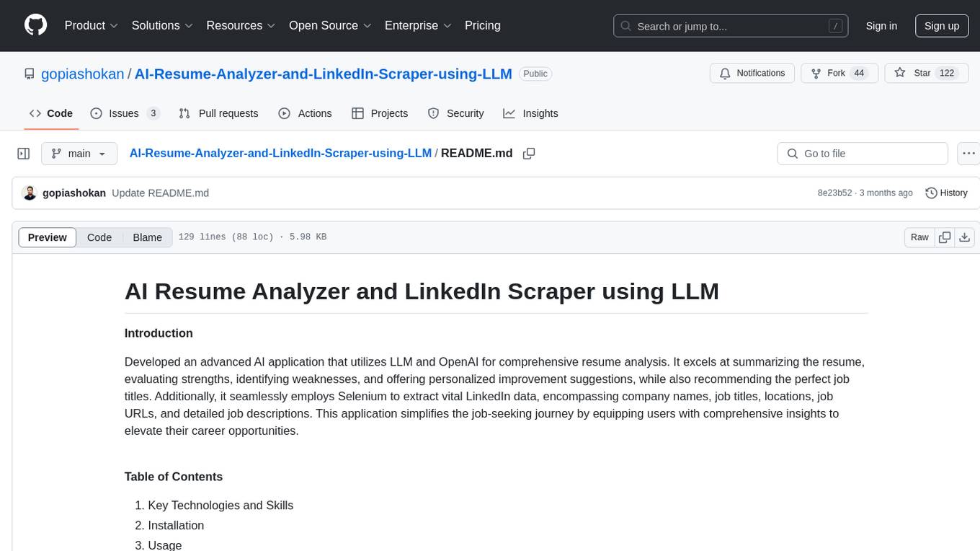Open the Projects tab
Image resolution: width=980 pixels, height=551 pixels.
tap(380, 113)
